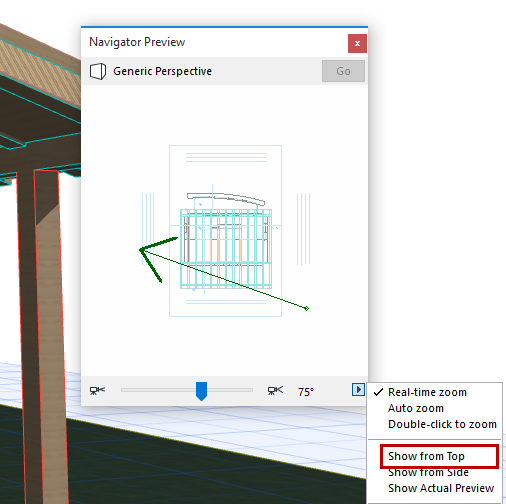The image size is (506, 504).
Task: Enable Double-click to zoom option
Action: [x=442, y=424]
